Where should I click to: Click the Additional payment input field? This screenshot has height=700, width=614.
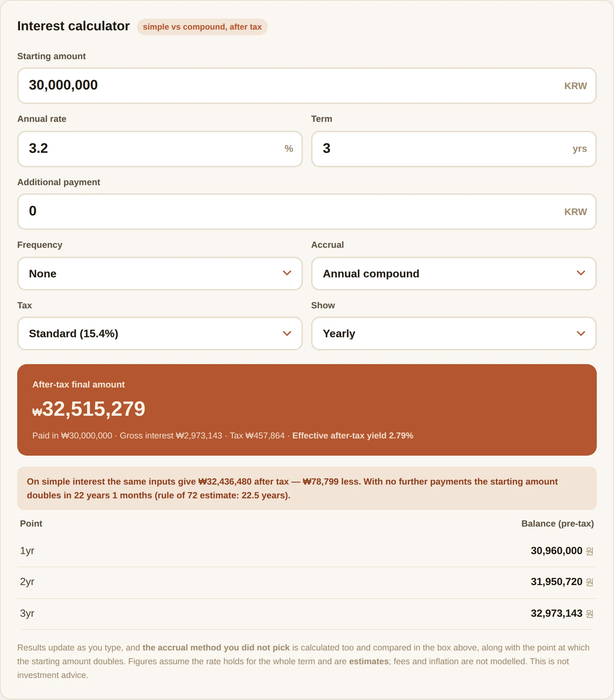(307, 211)
